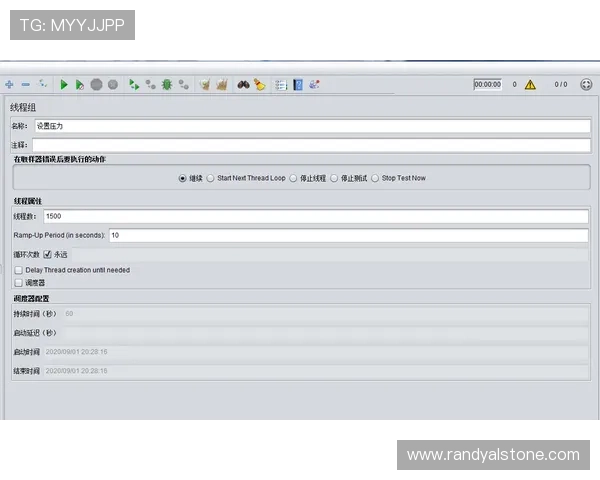This screenshot has height=480, width=600.
Task: Click the yellow warning triangle icon
Action: (x=530, y=85)
